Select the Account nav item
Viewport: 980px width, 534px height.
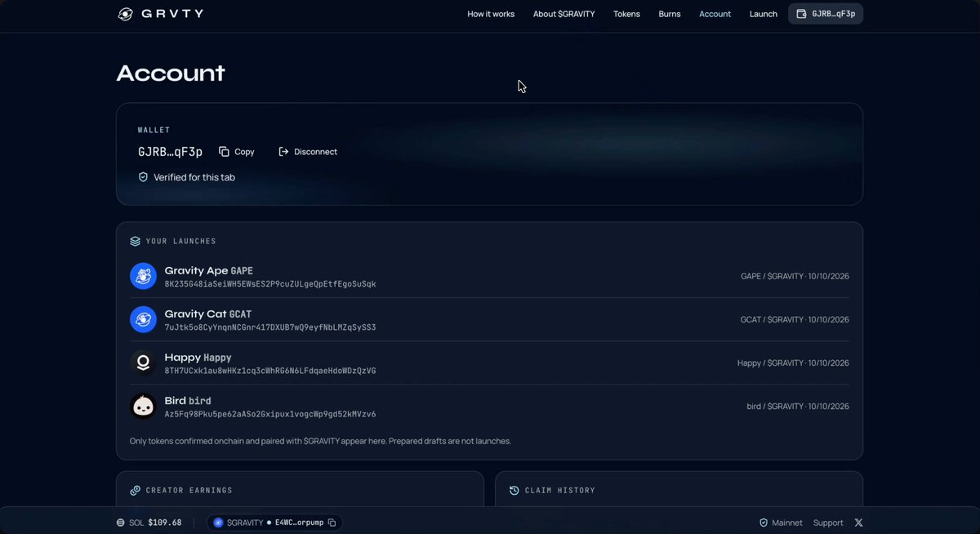(715, 14)
